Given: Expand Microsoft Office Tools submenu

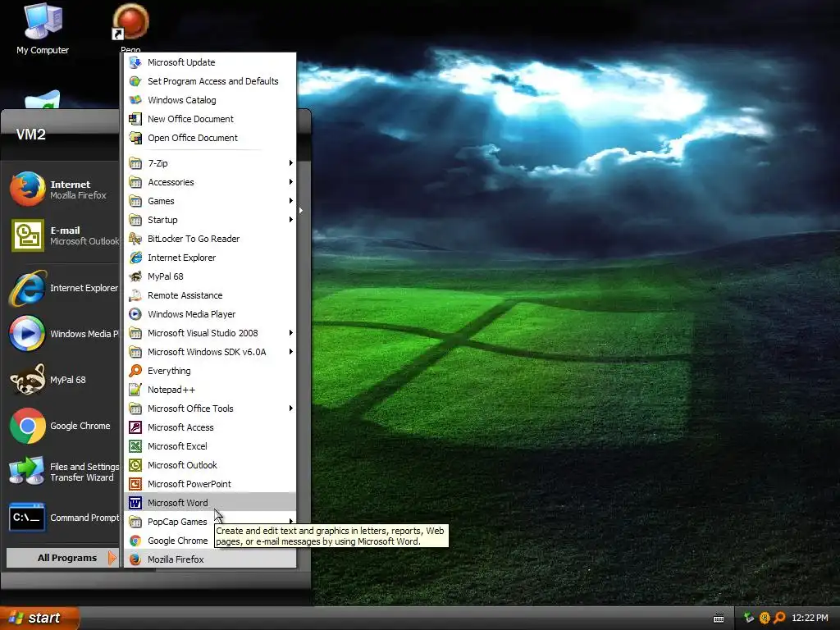Looking at the screenshot, I should coord(210,409).
